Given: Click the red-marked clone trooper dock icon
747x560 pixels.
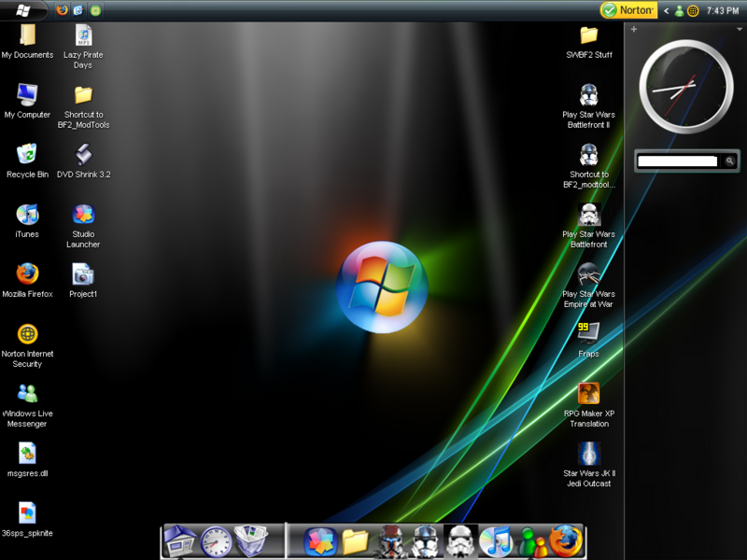Looking at the screenshot, I should pos(390,541).
